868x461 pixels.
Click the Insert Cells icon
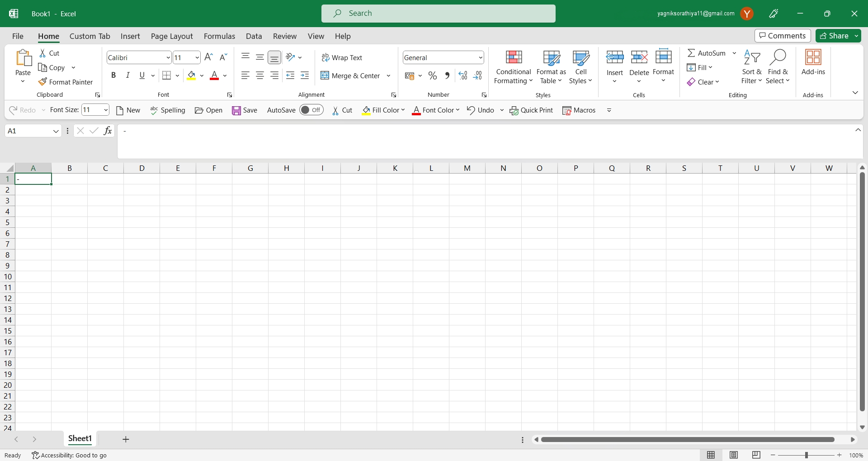pos(614,57)
